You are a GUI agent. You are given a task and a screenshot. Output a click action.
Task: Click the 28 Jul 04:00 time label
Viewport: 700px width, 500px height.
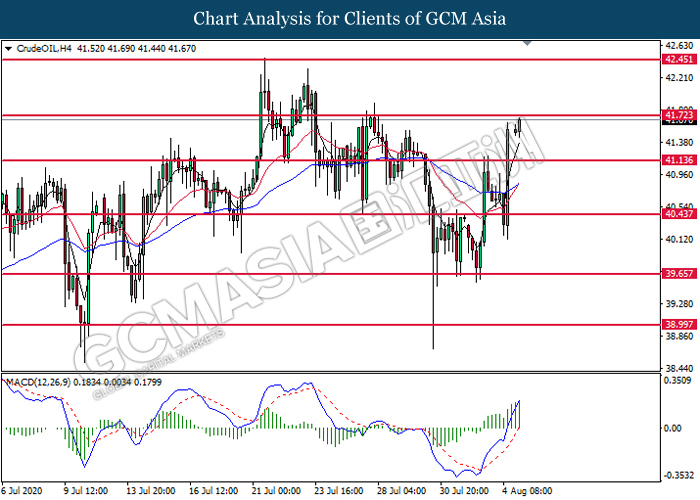pos(401,491)
